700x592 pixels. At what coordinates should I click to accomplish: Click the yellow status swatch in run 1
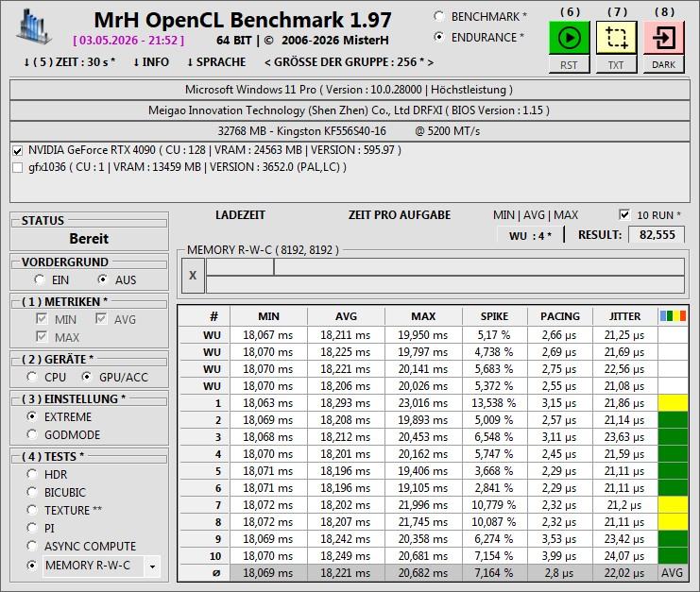coord(673,403)
